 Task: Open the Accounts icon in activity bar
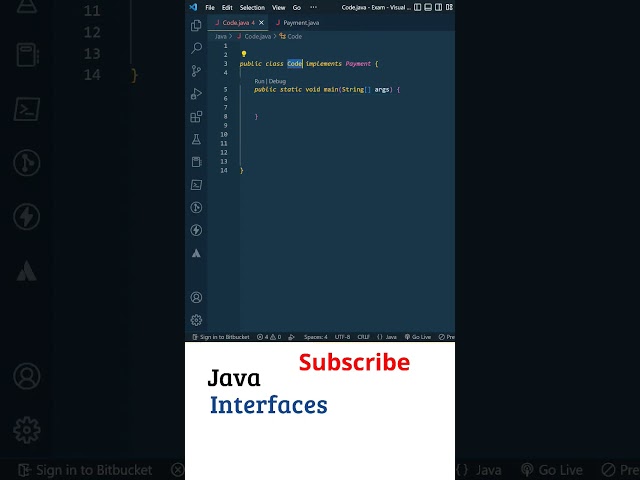click(196, 297)
